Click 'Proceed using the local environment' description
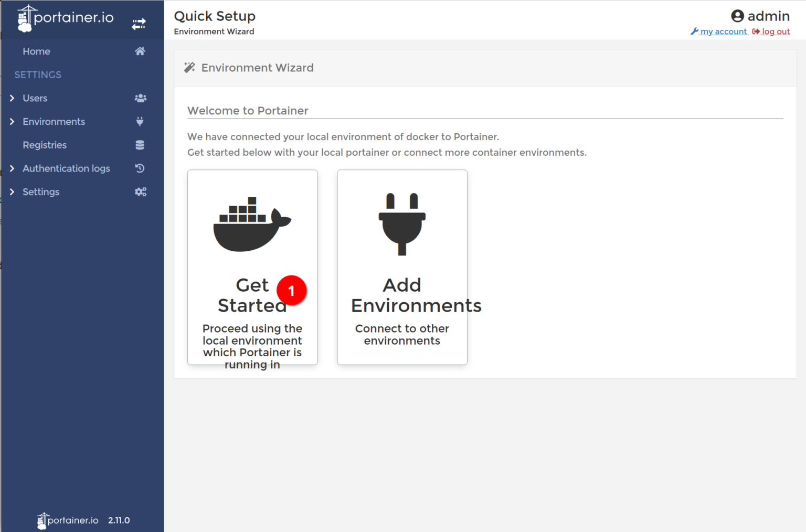The height and width of the screenshot is (532, 806). point(252,346)
